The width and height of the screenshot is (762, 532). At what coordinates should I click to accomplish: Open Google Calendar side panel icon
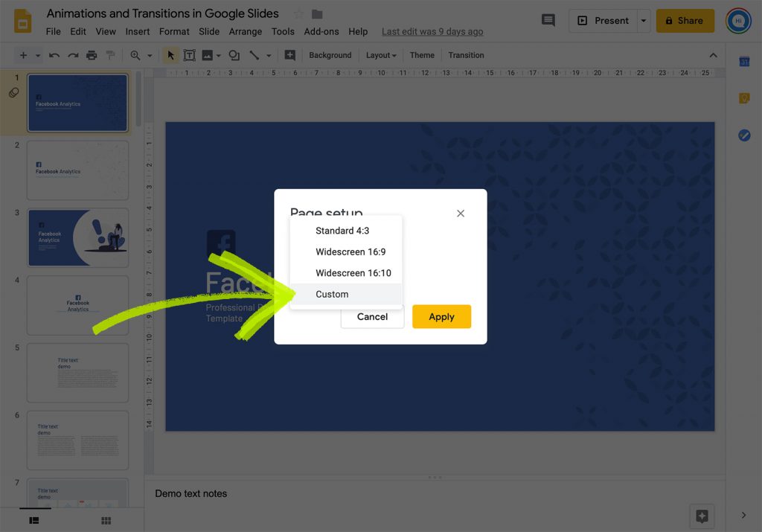(744, 62)
